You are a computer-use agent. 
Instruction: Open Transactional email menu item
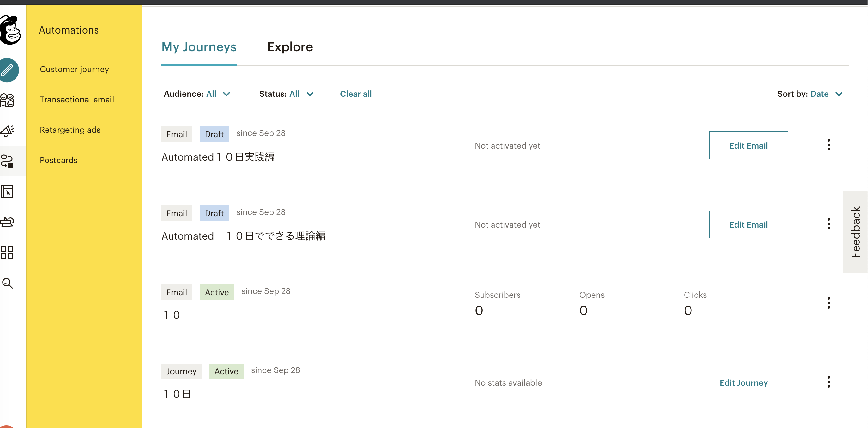[x=77, y=100]
